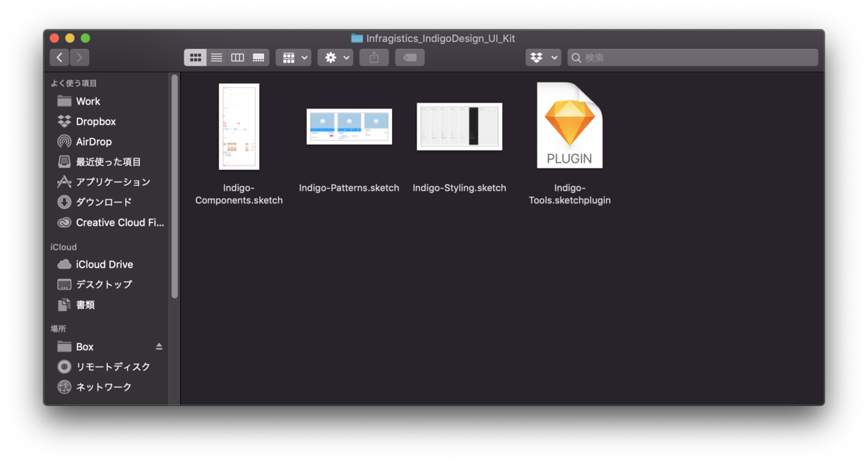
Task: Select the Indigo-Tools.sketchplugin plugin icon
Action: [x=570, y=125]
